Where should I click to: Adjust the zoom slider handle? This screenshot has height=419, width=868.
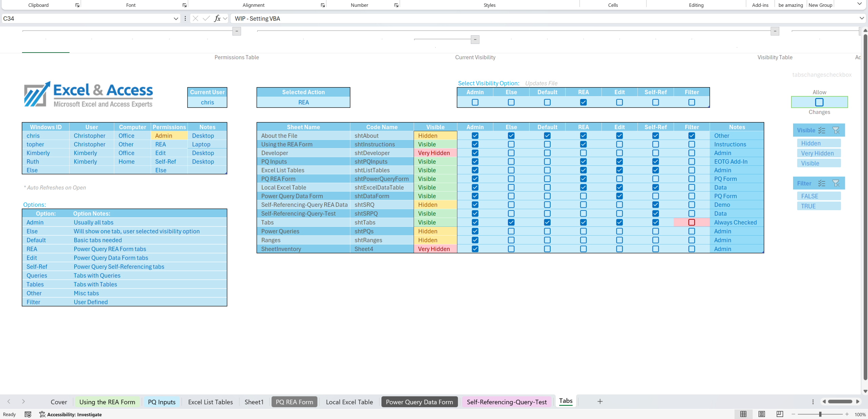pos(820,414)
